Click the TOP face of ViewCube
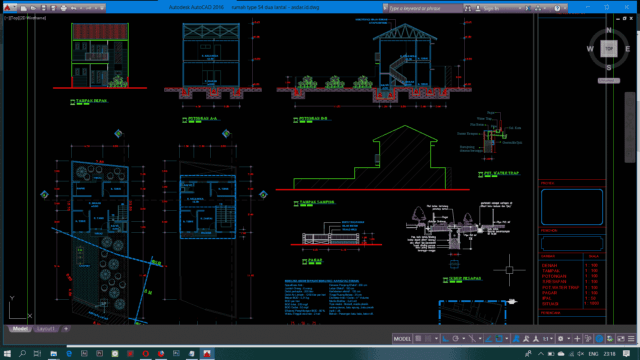The height and width of the screenshot is (360, 640). point(609,49)
